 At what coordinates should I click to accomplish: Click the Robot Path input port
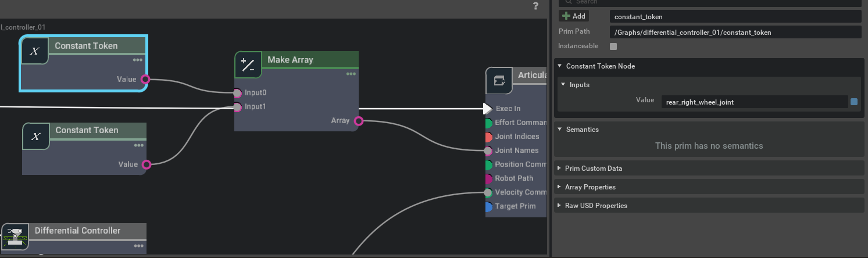pyautogui.click(x=488, y=178)
